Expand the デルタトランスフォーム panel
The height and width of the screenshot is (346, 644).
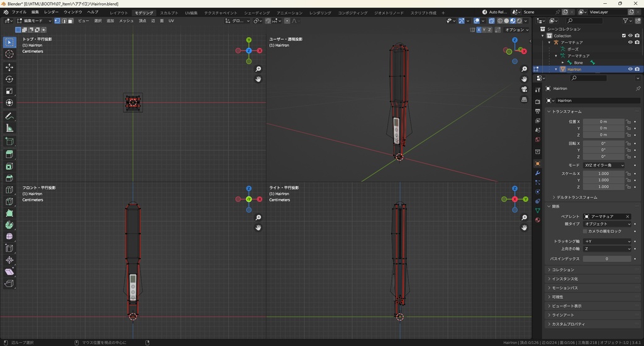point(576,197)
